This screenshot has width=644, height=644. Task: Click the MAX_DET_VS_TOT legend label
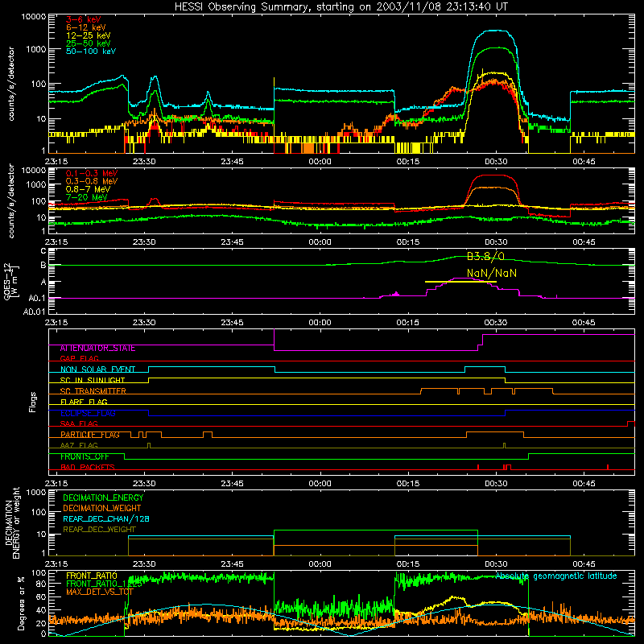(100, 592)
